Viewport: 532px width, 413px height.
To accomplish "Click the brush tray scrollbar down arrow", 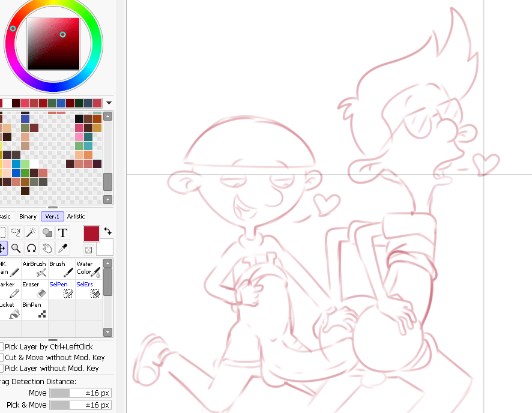I will click(108, 331).
